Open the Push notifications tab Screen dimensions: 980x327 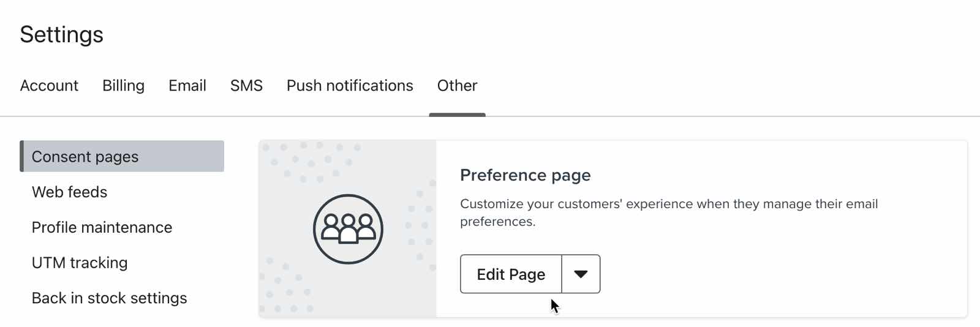click(350, 86)
